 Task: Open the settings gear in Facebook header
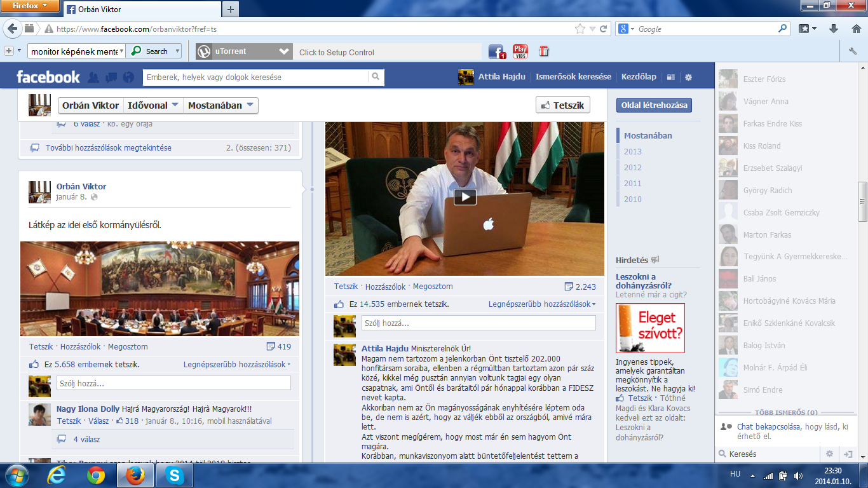pyautogui.click(x=688, y=77)
